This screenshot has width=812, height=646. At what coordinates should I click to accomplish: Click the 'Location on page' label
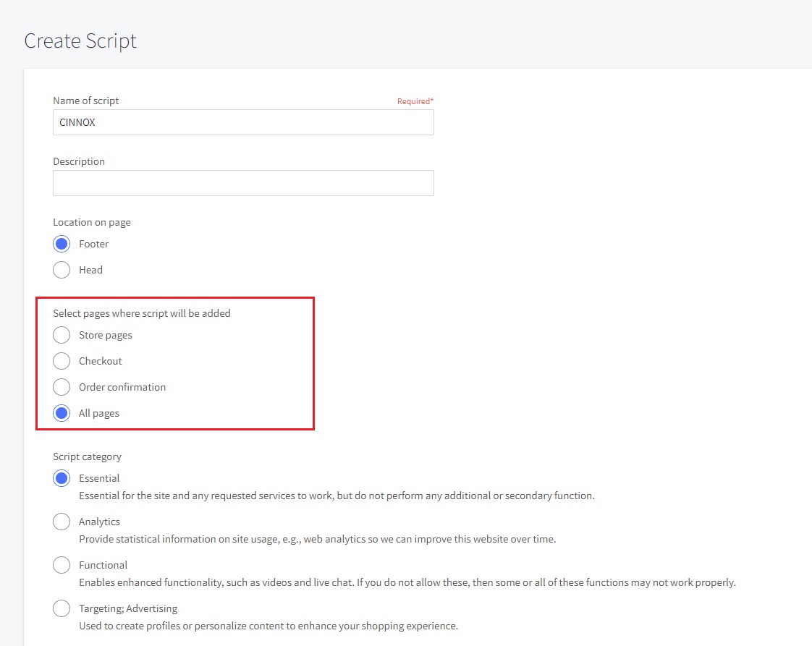[x=92, y=222]
